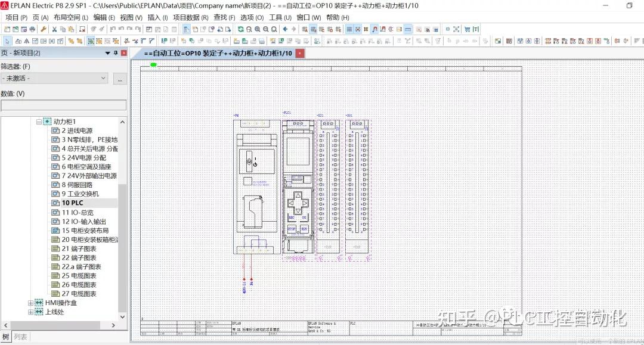Screen dimensions: 644x345
Task: Open the 插入 menu
Action: pos(154,17)
